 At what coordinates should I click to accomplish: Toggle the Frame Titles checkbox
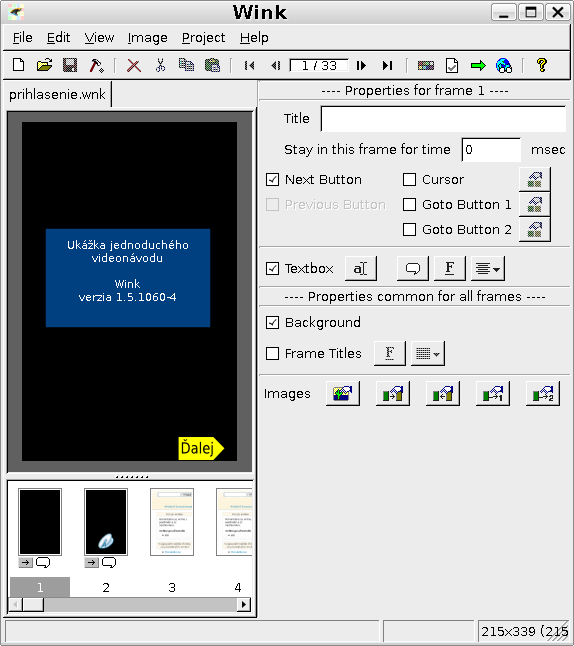(x=272, y=353)
